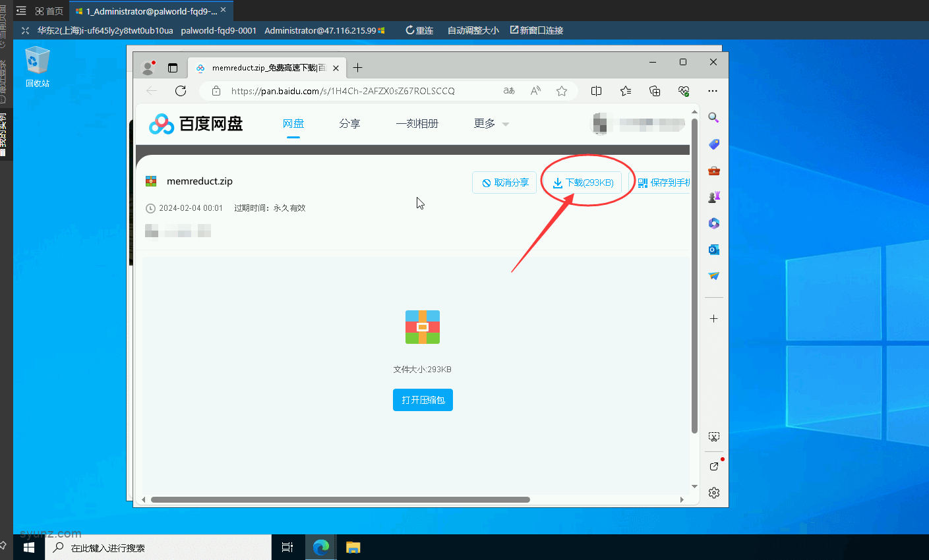Click 重连 reconnect button

(419, 30)
